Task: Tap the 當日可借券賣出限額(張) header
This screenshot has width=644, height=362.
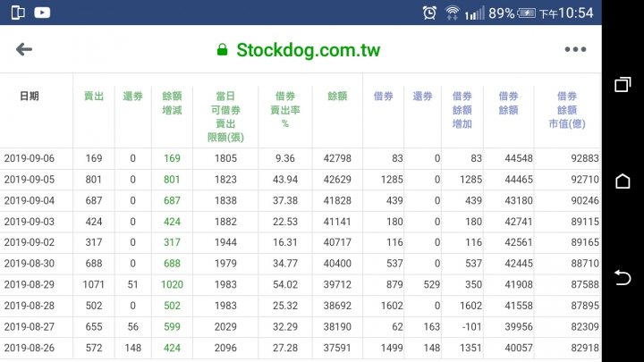Action: click(225, 117)
